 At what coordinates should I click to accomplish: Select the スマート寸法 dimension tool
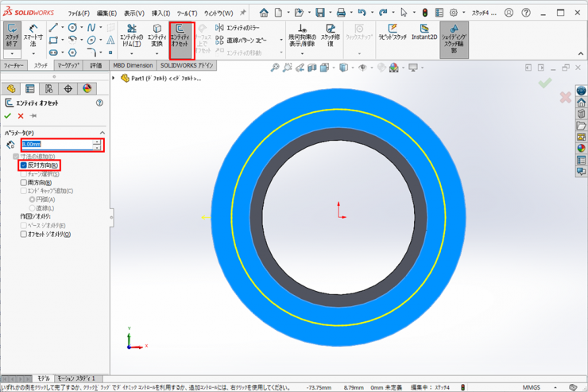pos(33,36)
